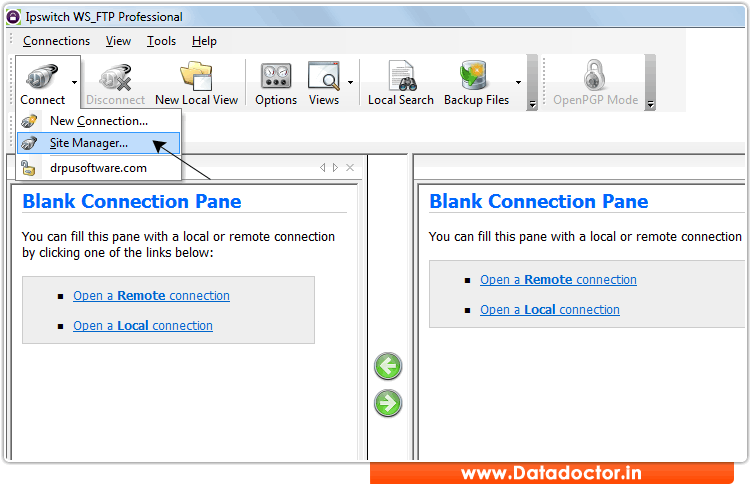The width and height of the screenshot is (751, 484).
Task: Click right pane Open a Remote connection link
Action: click(558, 280)
